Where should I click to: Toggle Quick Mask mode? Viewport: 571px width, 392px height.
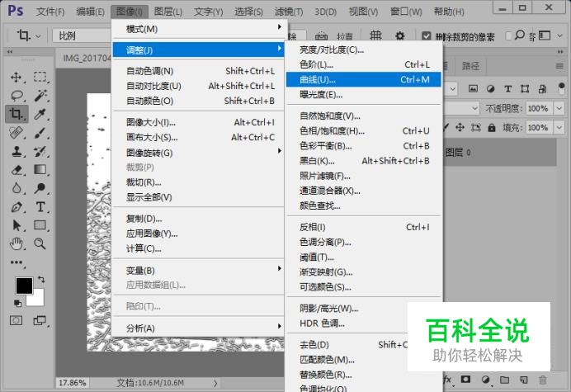[x=16, y=320]
